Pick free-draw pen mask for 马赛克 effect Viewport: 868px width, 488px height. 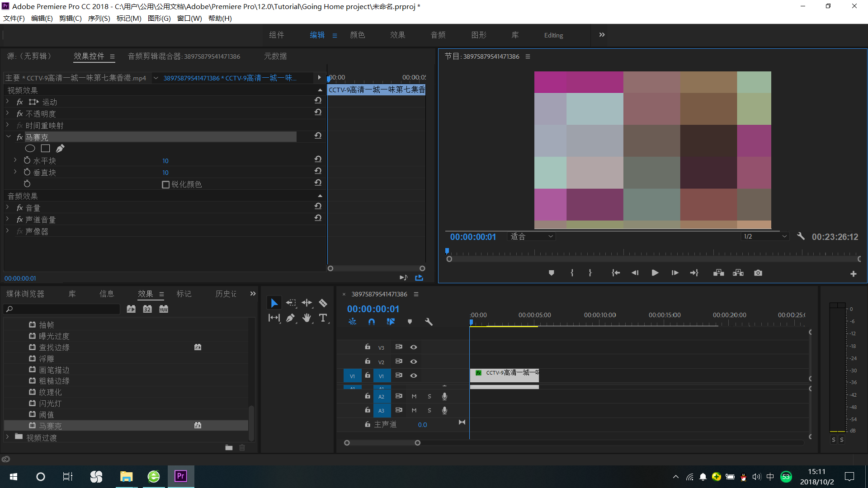coord(60,148)
